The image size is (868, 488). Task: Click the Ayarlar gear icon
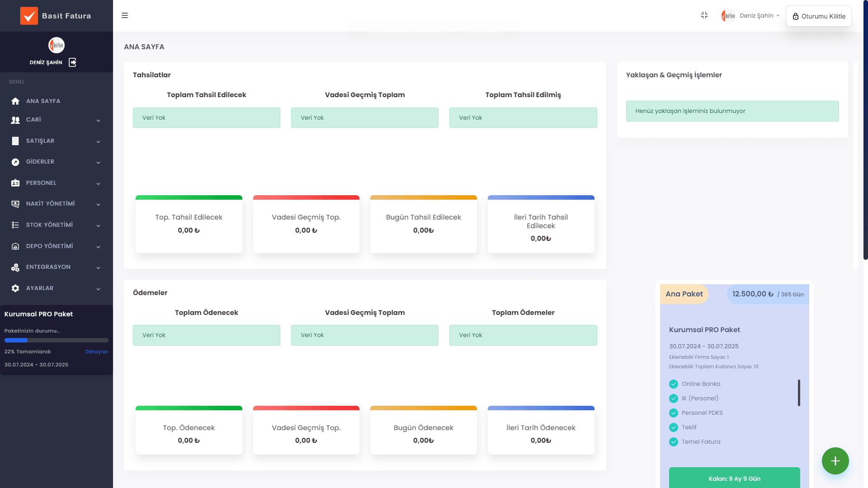15,288
